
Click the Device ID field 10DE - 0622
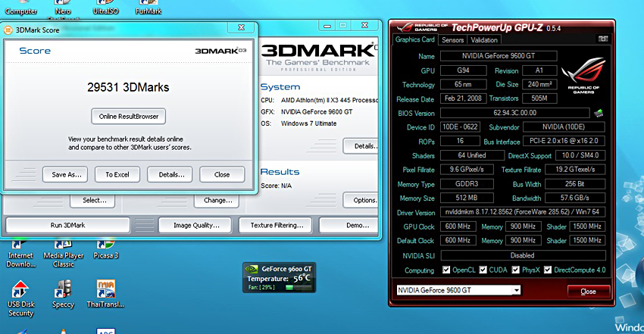460,126
